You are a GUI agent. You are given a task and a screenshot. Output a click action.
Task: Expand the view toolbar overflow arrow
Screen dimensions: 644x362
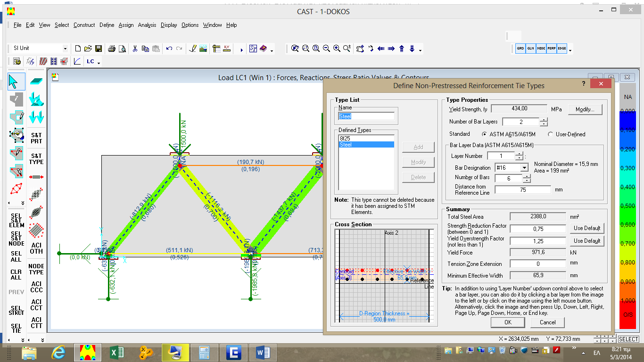(420, 50)
